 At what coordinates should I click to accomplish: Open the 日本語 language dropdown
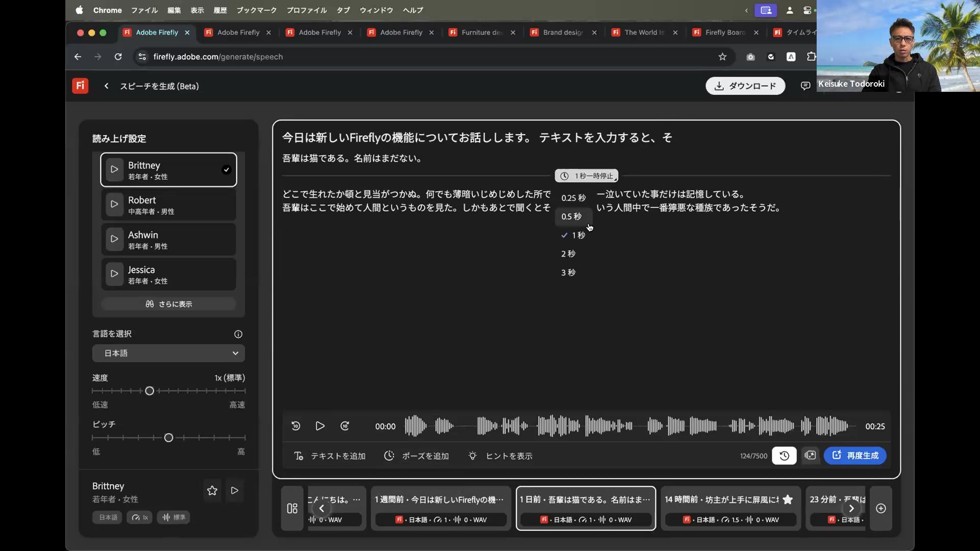coord(168,353)
